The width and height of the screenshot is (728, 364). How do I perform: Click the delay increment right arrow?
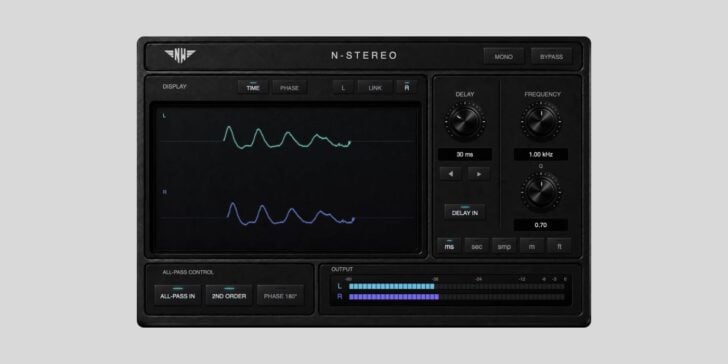coord(479,174)
